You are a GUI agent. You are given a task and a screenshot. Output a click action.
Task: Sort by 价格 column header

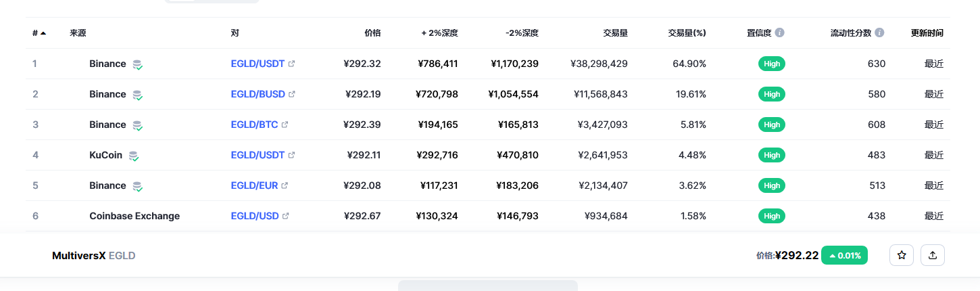372,32
